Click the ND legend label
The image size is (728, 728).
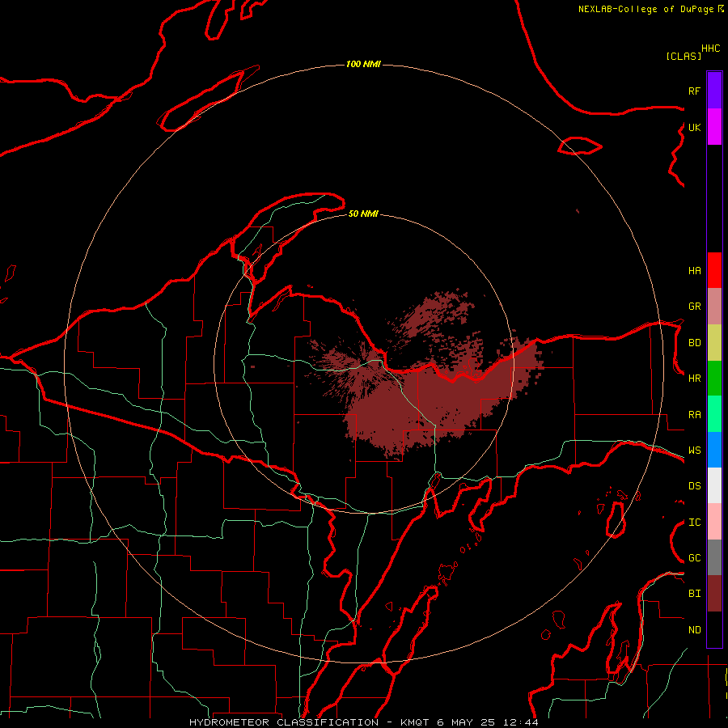[694, 629]
